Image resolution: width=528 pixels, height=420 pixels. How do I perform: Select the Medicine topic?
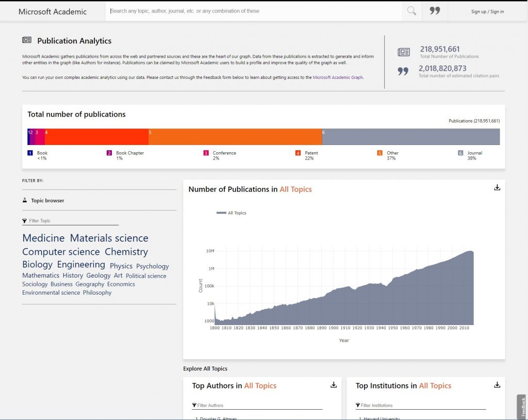click(x=43, y=238)
